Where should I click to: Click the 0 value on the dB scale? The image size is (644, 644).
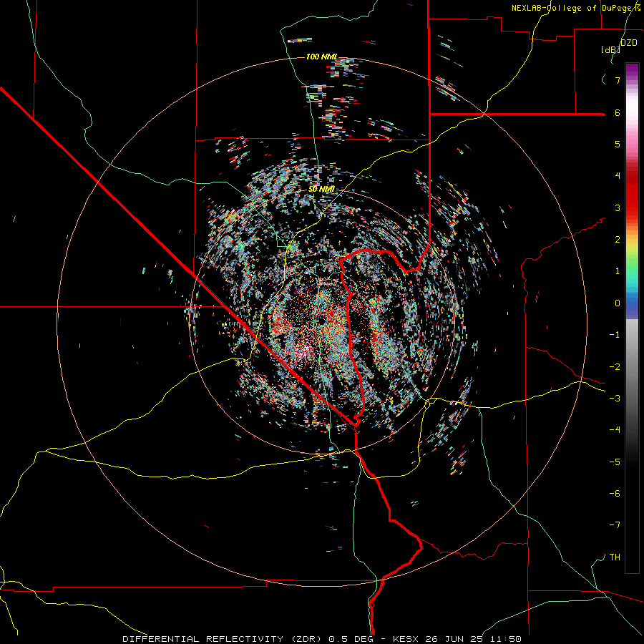point(618,303)
